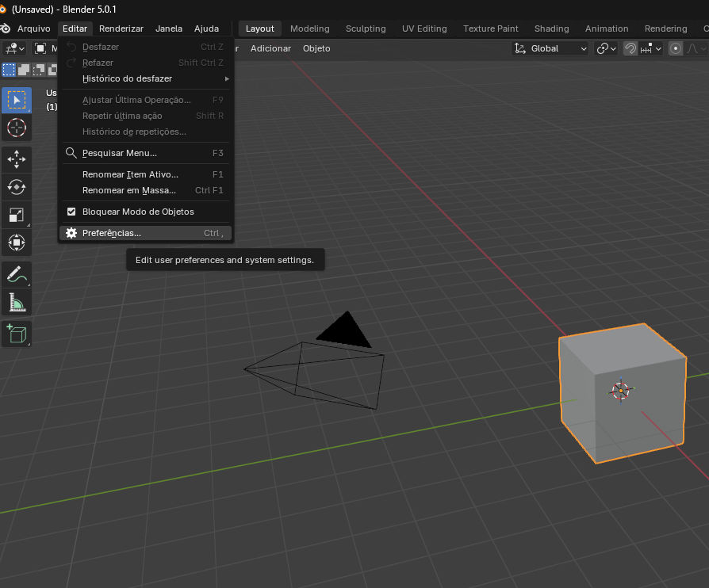Select the Scale tool
709x588 pixels.
(17, 215)
